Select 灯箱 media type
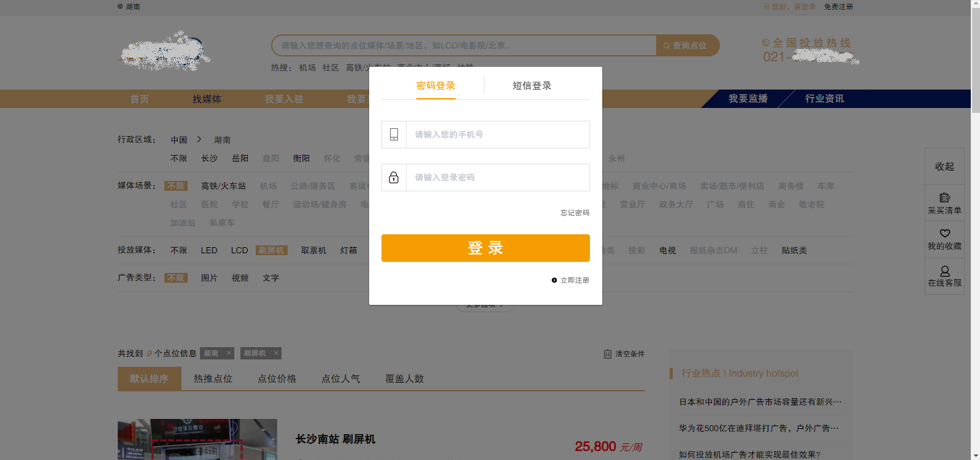The height and width of the screenshot is (460, 980). click(348, 250)
